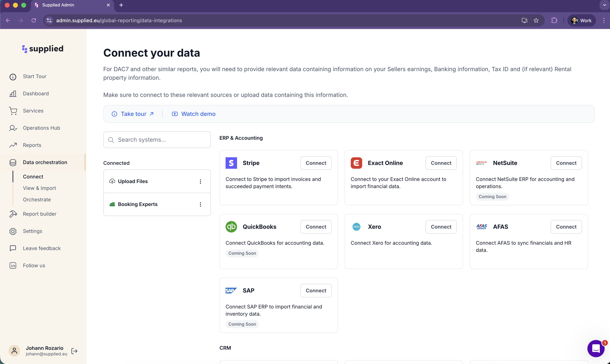Click the Watch demo link
610x364 pixels.
pos(193,114)
